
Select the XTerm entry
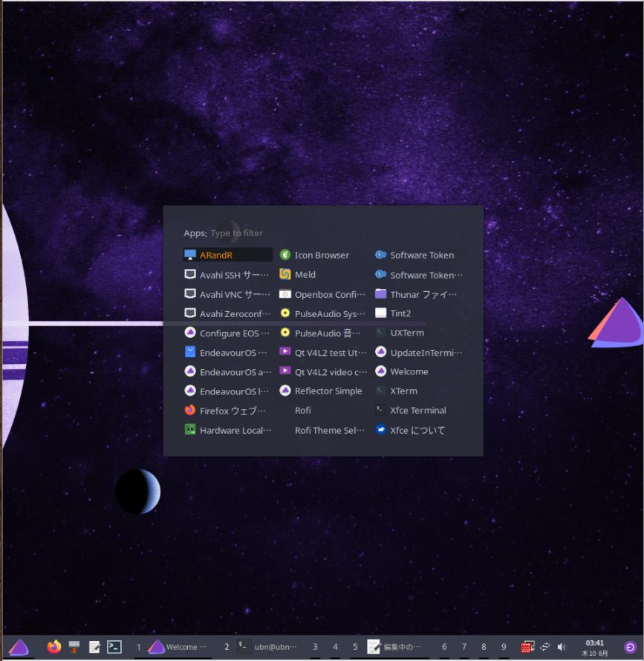click(x=419, y=391)
